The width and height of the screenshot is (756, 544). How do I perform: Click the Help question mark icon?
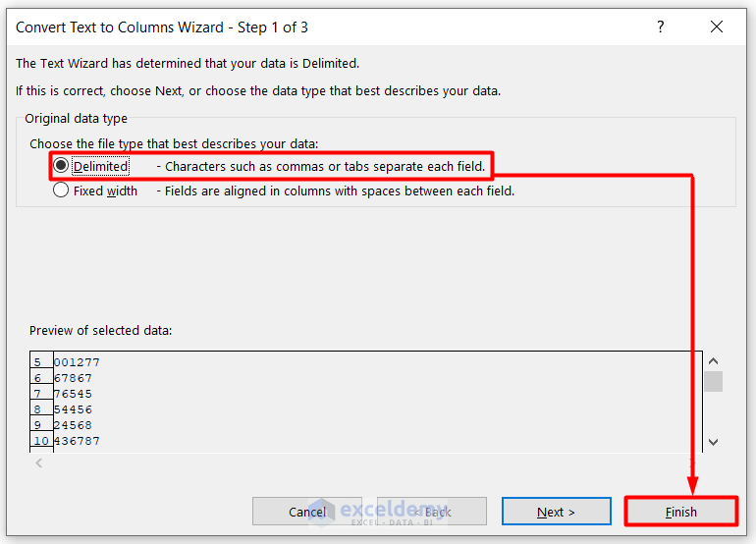point(659,27)
